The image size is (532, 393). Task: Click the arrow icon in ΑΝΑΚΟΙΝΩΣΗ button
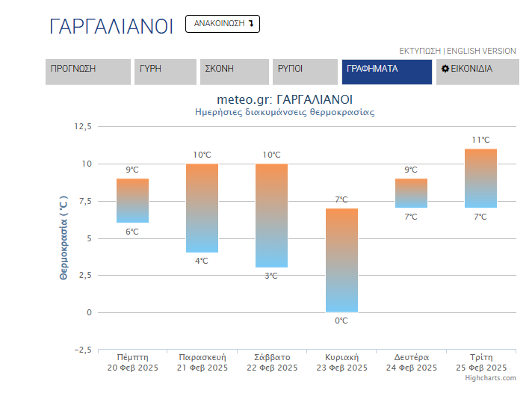pos(251,23)
